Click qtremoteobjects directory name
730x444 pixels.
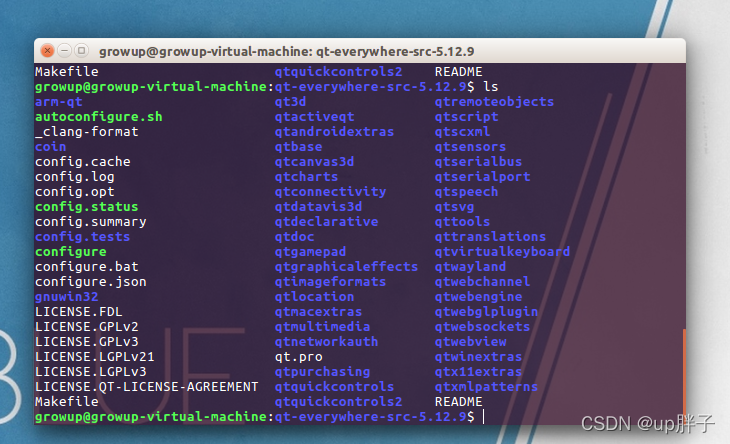click(x=494, y=101)
